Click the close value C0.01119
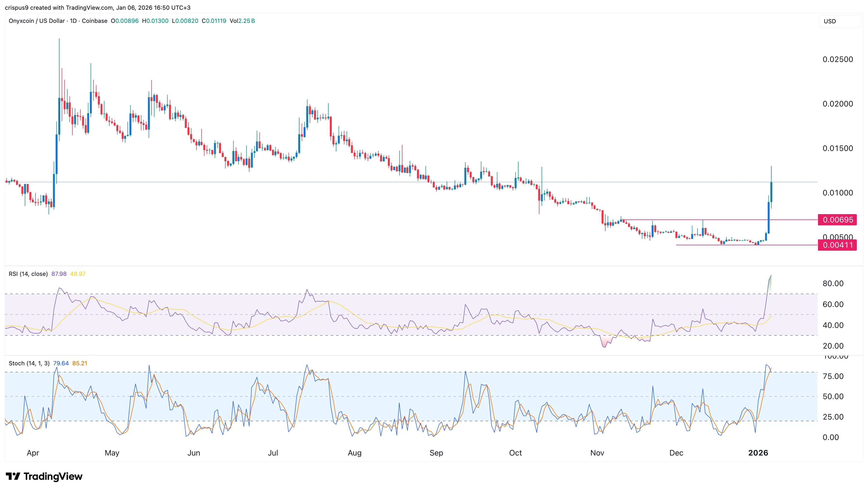Image resolution: width=868 pixels, height=491 pixels. point(214,21)
